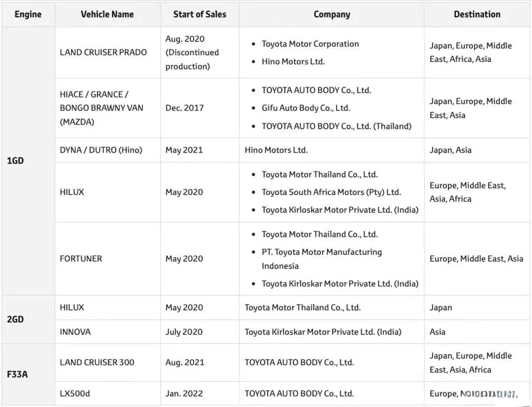Viewport: 532px width, 407px height.
Task: Click the FORTUNER vehicle name
Action: pos(81,259)
